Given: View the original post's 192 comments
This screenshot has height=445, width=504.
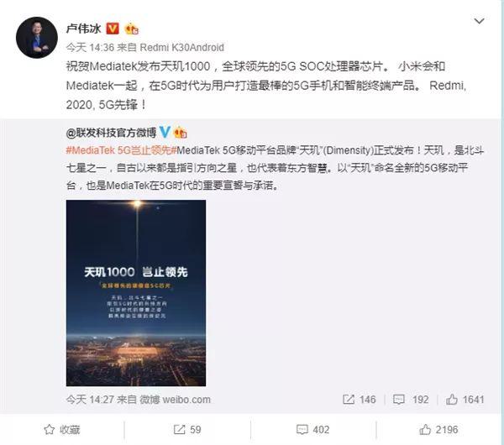Looking at the screenshot, I should (x=411, y=400).
